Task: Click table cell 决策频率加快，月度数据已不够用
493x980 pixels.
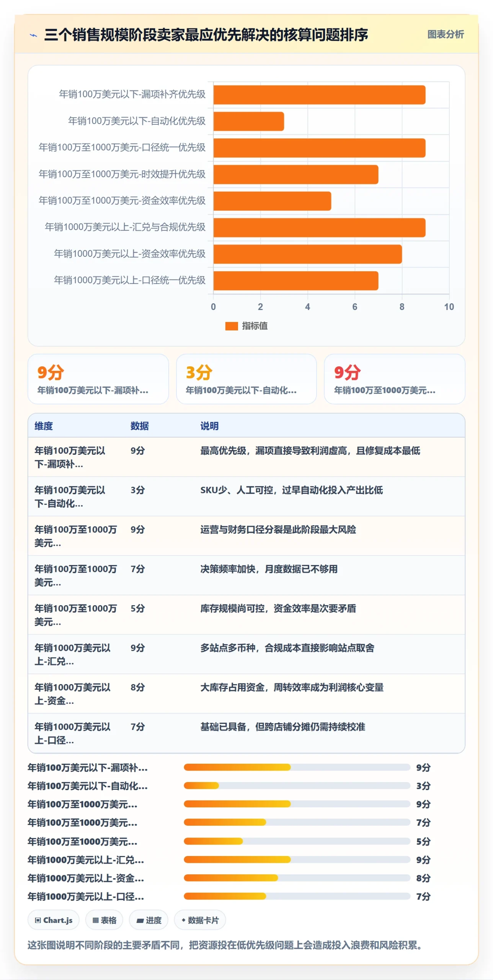Action: 269,569
